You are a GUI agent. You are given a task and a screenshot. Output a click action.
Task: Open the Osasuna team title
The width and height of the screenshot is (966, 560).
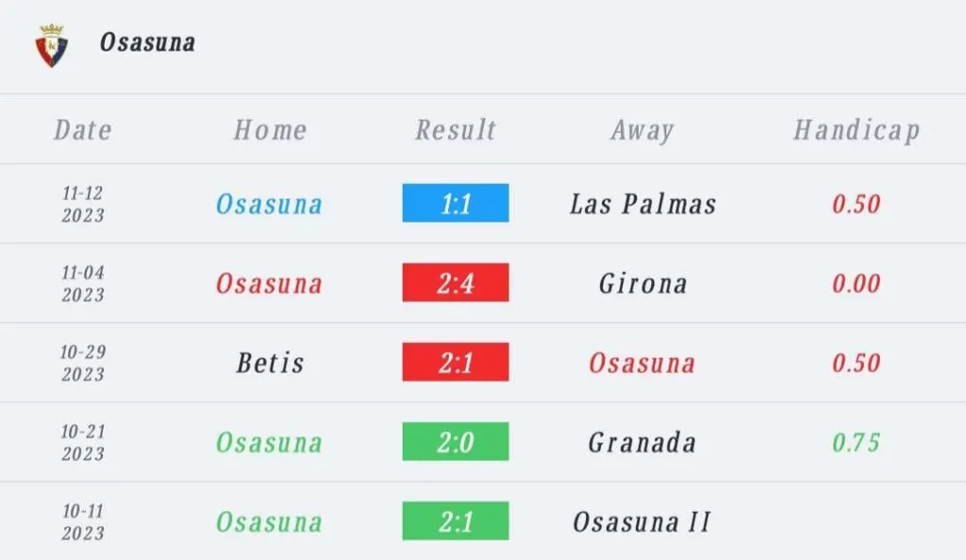tap(147, 42)
